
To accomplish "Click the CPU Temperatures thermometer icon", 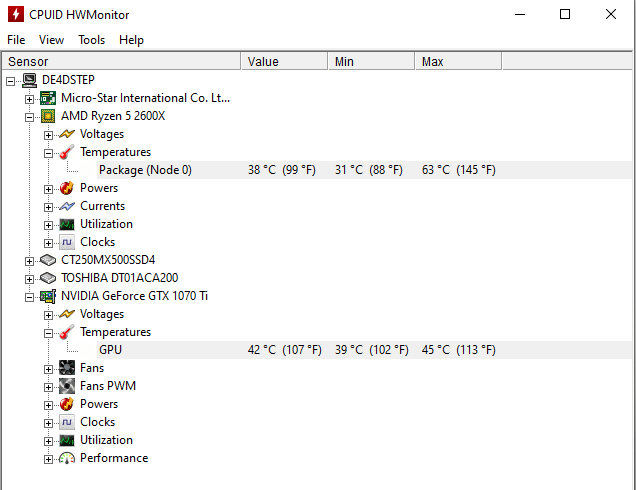I will (x=67, y=152).
